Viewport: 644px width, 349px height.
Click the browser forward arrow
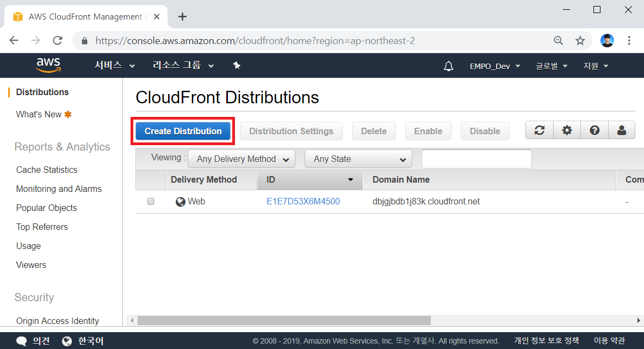point(36,40)
